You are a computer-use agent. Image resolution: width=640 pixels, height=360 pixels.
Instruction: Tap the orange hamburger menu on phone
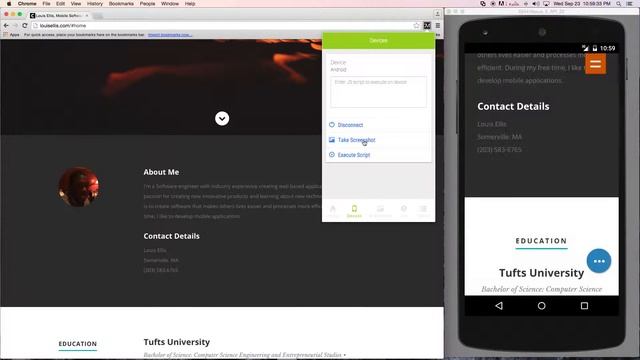tap(596, 64)
